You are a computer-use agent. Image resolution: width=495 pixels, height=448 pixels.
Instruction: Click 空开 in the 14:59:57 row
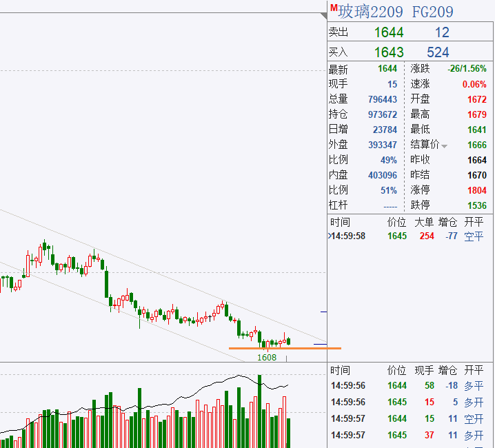[474, 418]
